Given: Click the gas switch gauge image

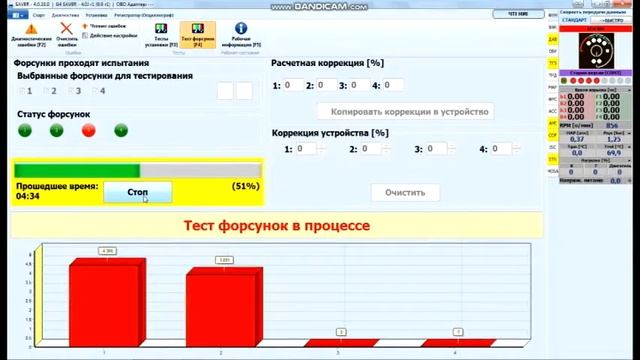Looking at the screenshot, I should point(596,51).
